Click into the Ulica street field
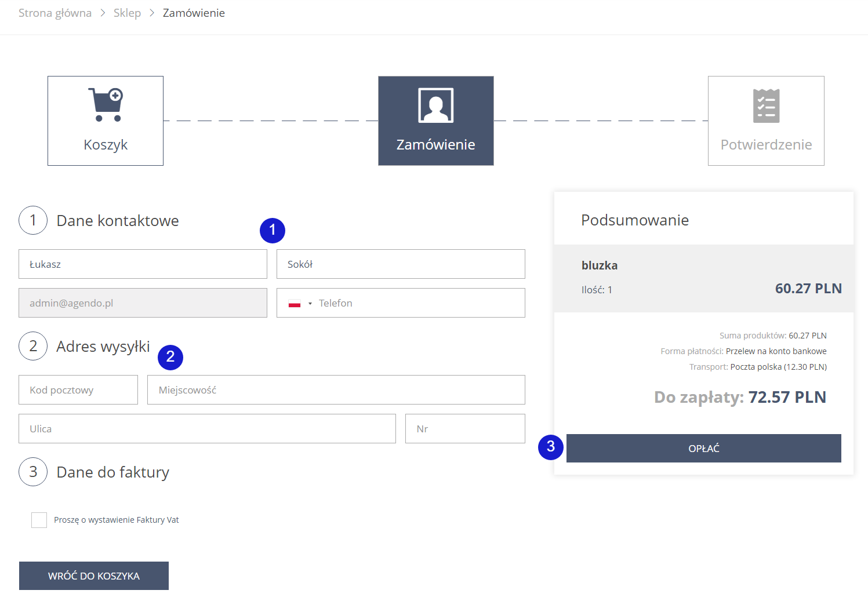This screenshot has height=601, width=868. (x=207, y=429)
